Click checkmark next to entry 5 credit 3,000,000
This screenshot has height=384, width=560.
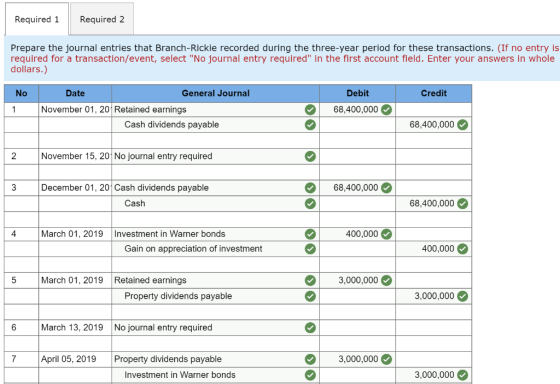point(462,296)
